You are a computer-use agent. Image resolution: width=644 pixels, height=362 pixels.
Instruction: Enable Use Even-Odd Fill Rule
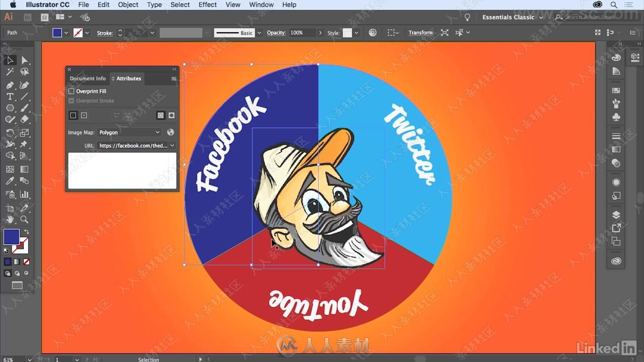[x=172, y=115]
